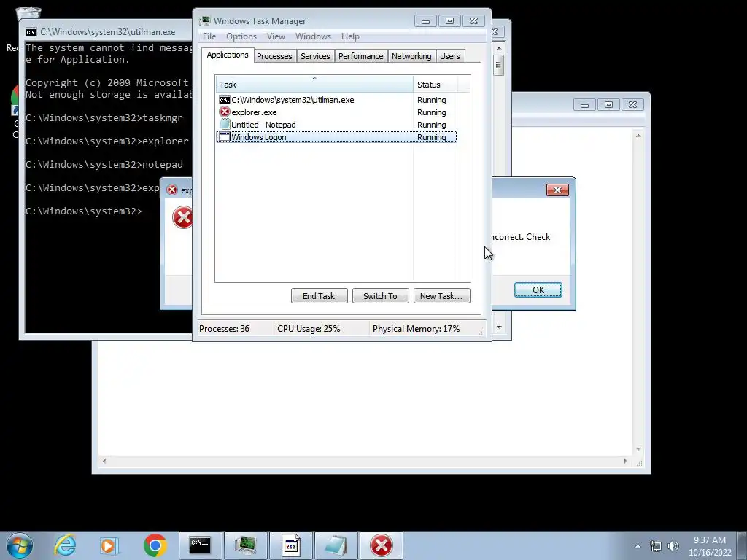Select the explorer.exe task row
This screenshot has width=747, height=560.
point(337,112)
